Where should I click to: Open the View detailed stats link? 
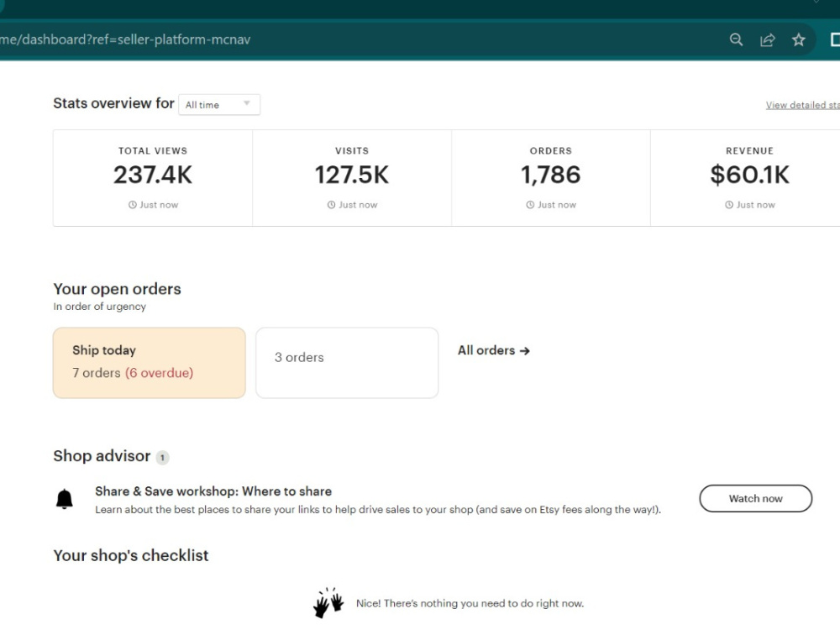(x=802, y=105)
